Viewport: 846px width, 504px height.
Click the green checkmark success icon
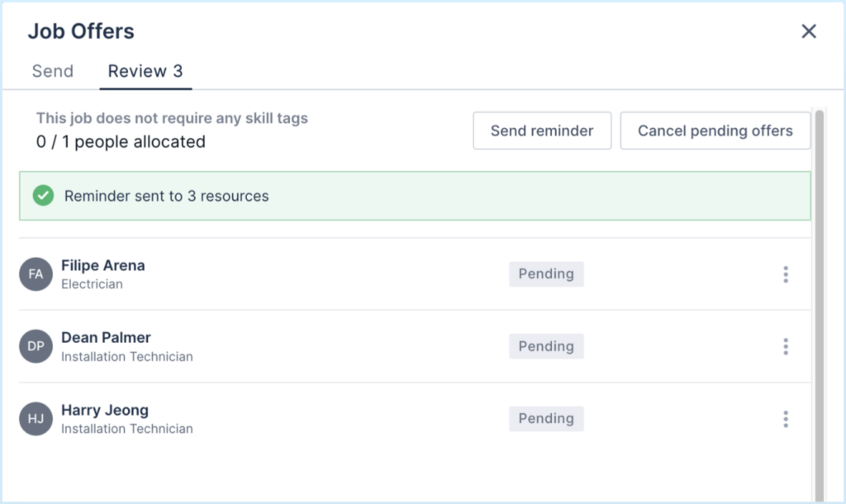point(43,195)
